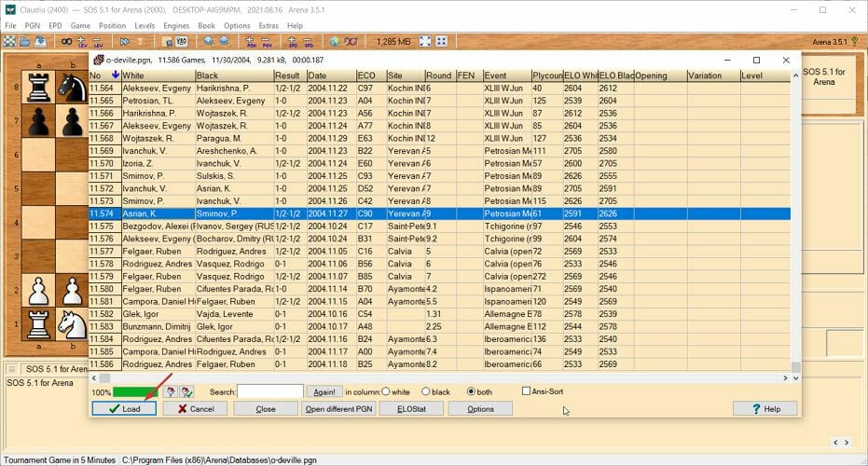
Task: Click the pin icon with green checkmark
Action: point(186,391)
